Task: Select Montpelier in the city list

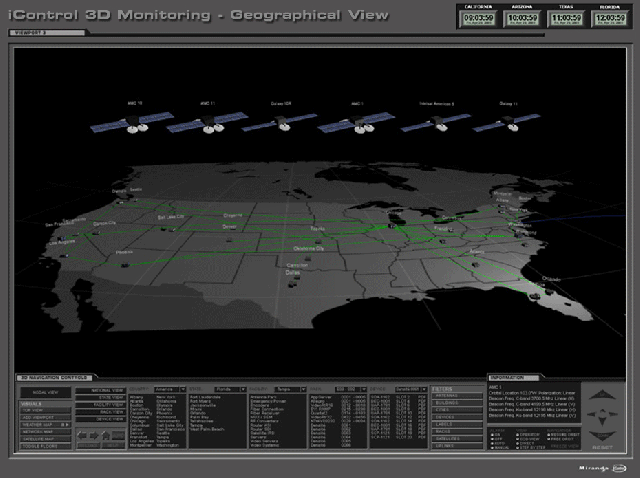Action: pyautogui.click(x=141, y=445)
